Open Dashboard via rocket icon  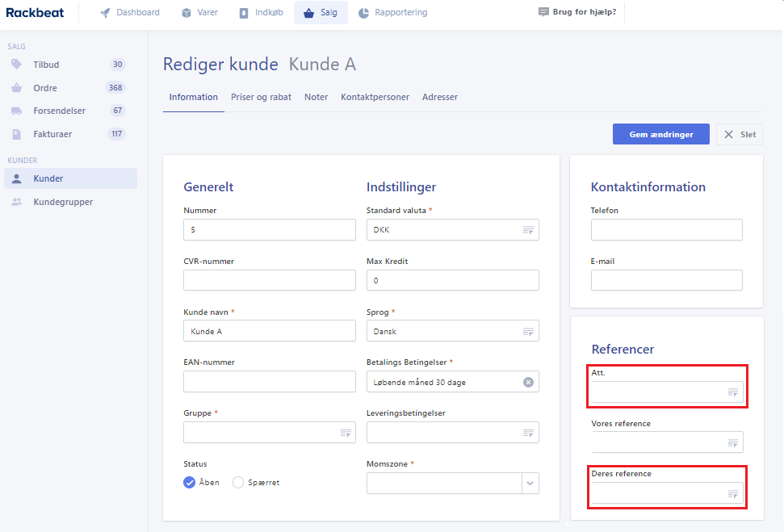click(105, 12)
